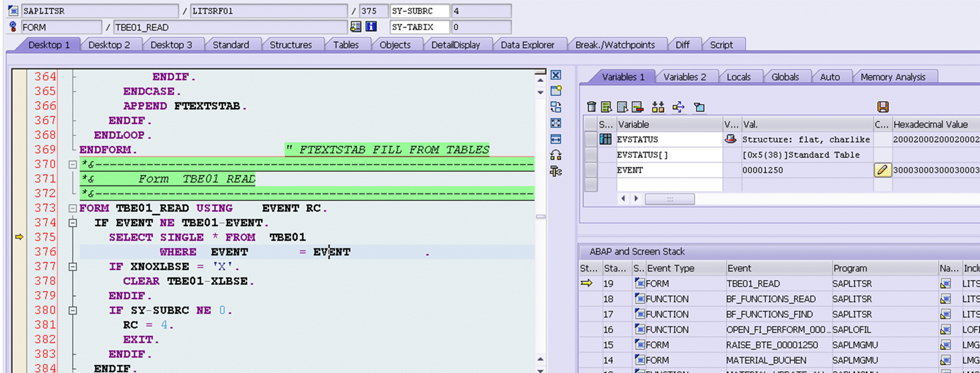The width and height of the screenshot is (980, 373).
Task: Click the New Tool icon
Action: click(556, 90)
